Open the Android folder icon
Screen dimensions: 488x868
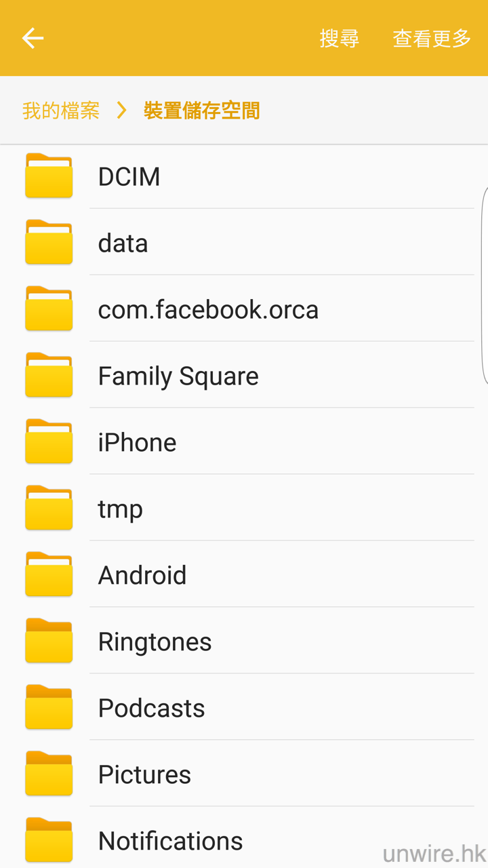click(x=49, y=575)
